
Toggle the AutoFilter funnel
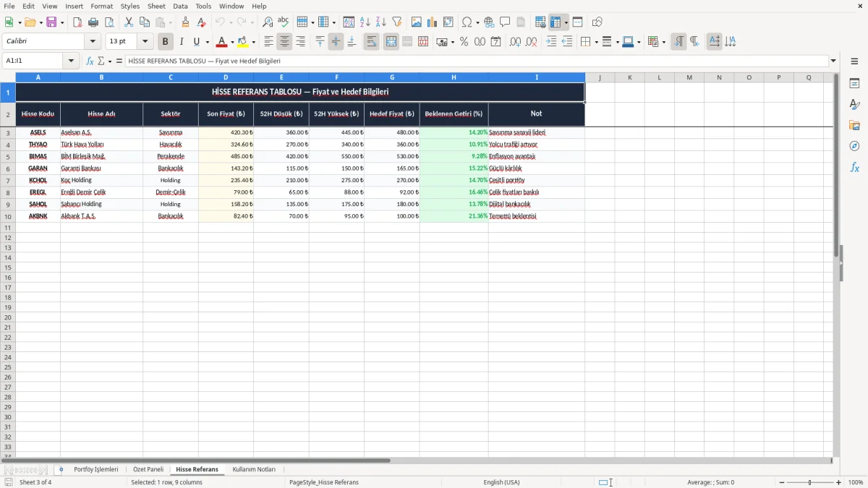point(397,22)
